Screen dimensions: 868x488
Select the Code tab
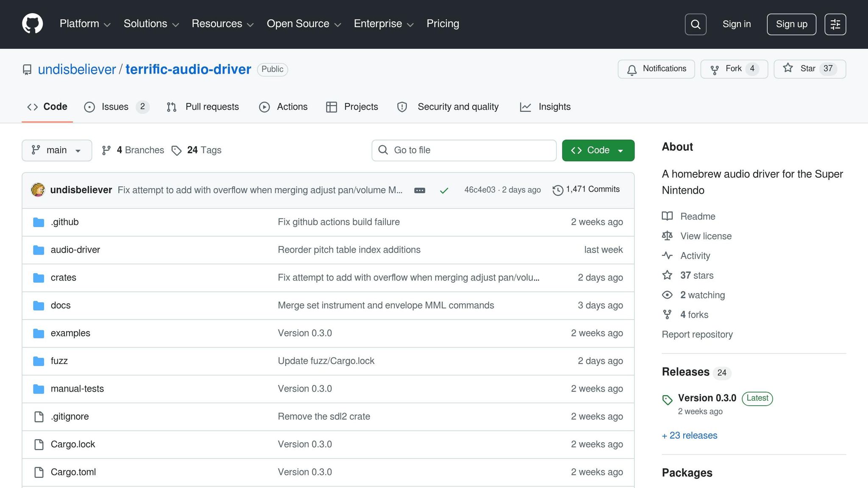(x=47, y=107)
